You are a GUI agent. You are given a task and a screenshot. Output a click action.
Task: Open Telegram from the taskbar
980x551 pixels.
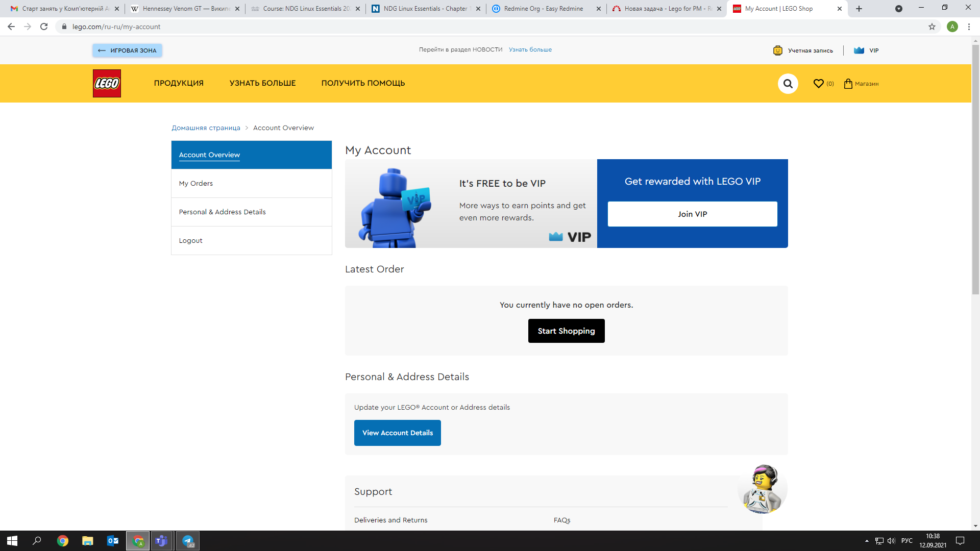pos(187,541)
